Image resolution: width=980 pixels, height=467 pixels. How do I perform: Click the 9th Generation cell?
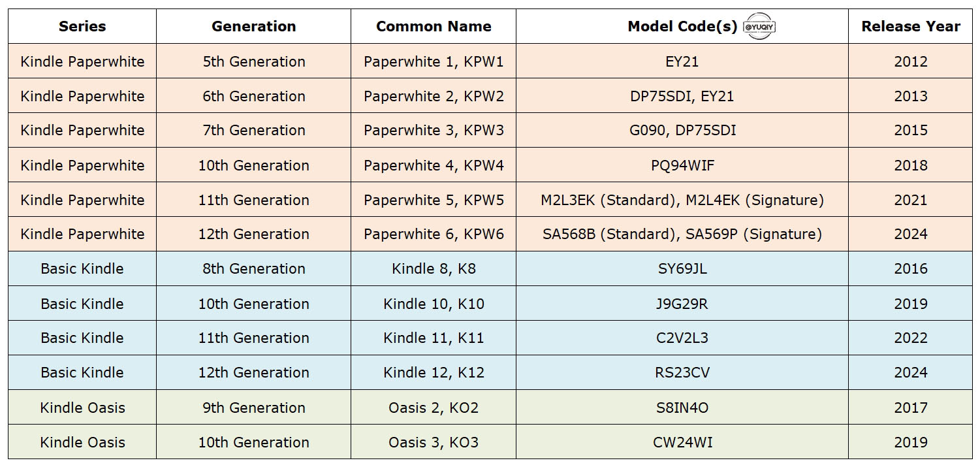253,408
